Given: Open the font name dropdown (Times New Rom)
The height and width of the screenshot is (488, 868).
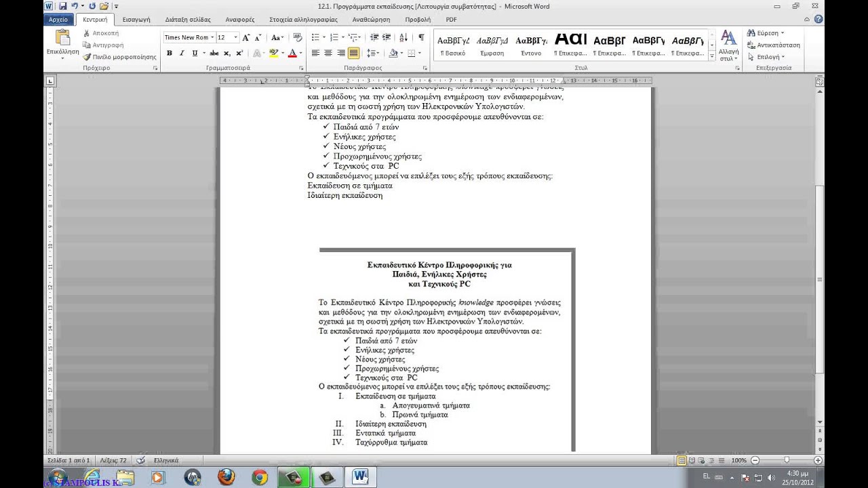Looking at the screenshot, I should (x=212, y=37).
